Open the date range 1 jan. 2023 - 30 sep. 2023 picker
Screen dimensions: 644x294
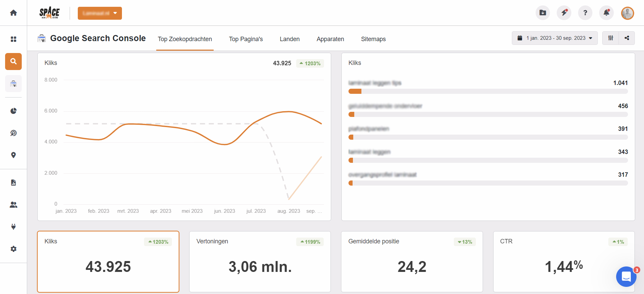point(555,38)
